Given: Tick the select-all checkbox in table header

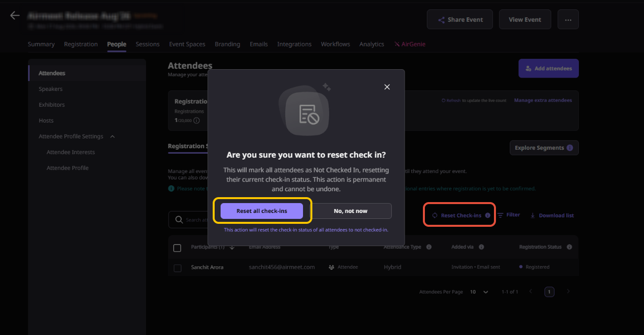Looking at the screenshot, I should click(177, 248).
